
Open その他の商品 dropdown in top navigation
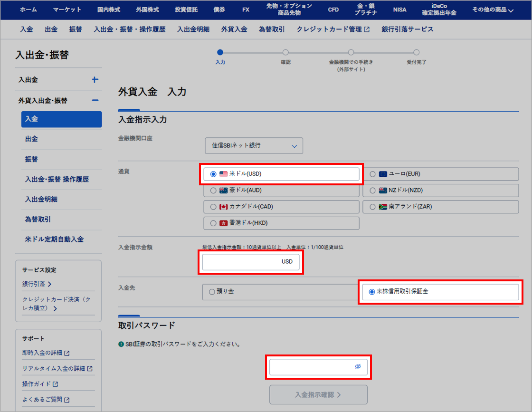(493, 10)
